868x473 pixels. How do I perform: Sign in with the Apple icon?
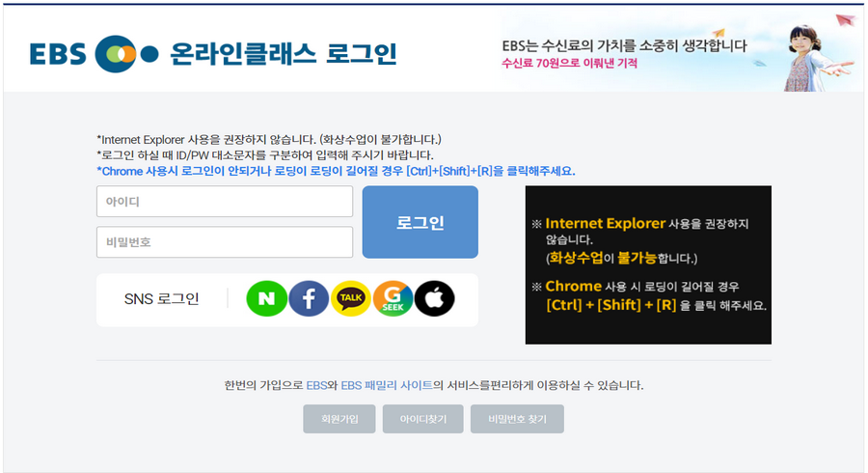click(435, 299)
